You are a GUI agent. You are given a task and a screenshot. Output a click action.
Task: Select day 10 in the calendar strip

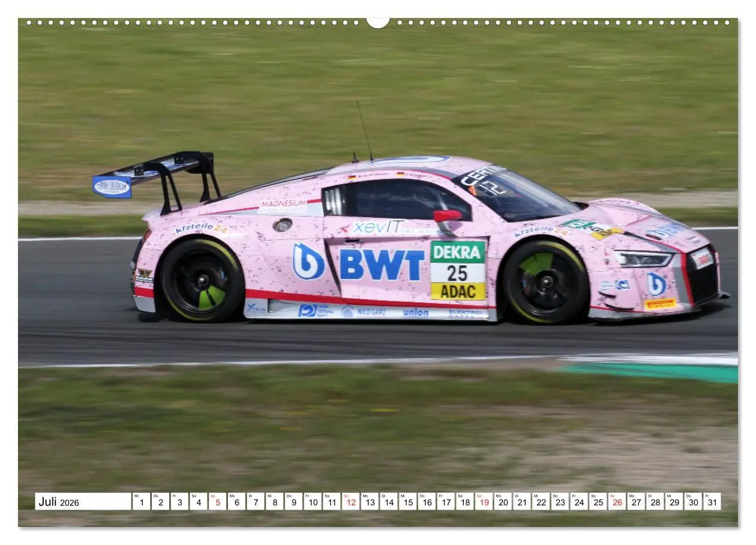(313, 502)
